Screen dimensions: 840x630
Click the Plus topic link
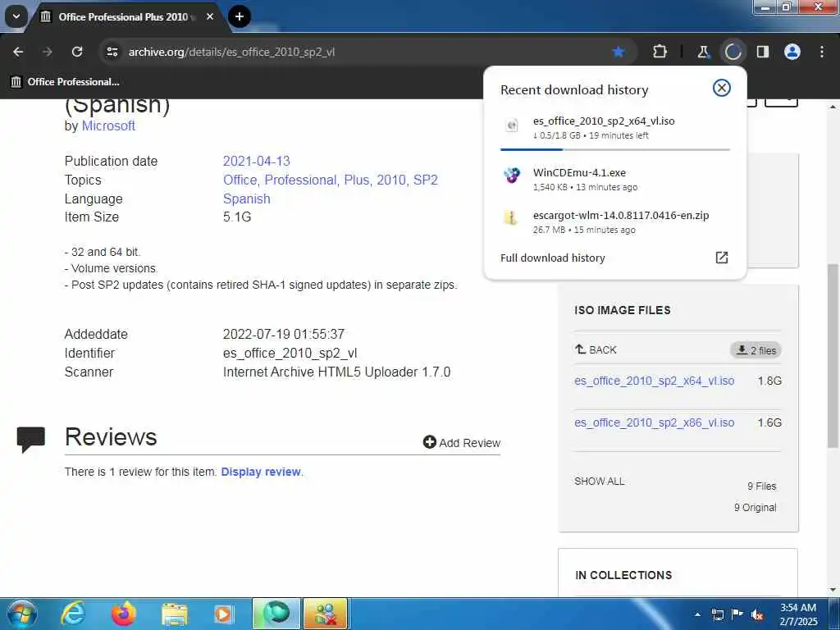(x=357, y=180)
